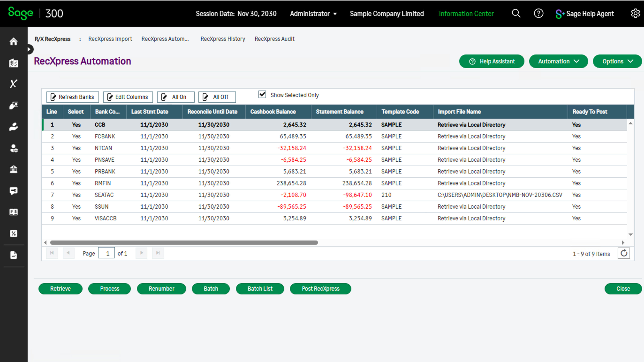Open the hand with person icon in sidebar

pyautogui.click(x=13, y=127)
